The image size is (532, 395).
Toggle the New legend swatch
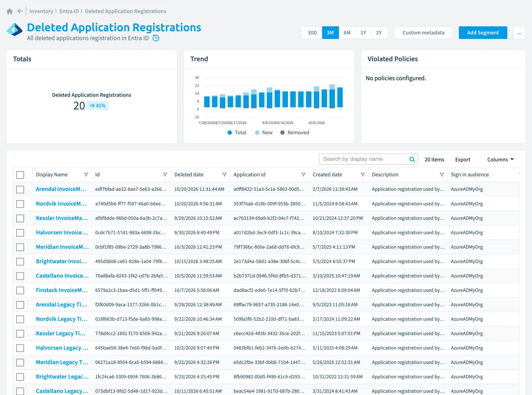(x=257, y=133)
